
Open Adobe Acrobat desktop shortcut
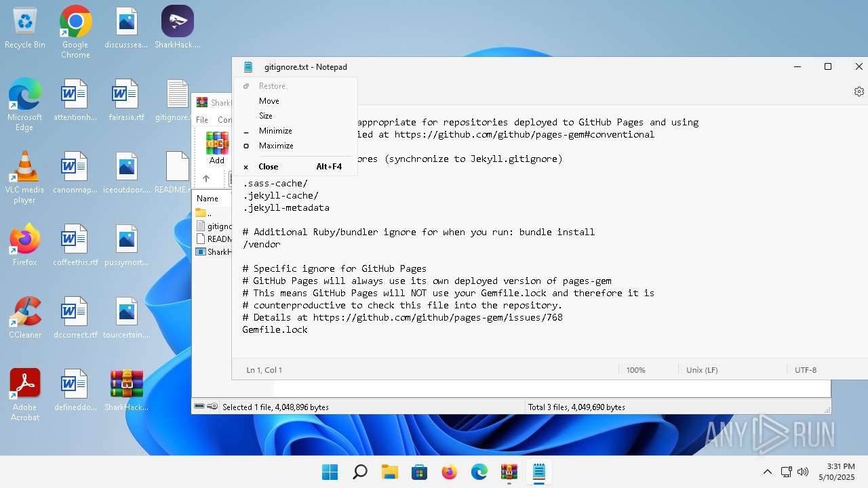[25, 394]
